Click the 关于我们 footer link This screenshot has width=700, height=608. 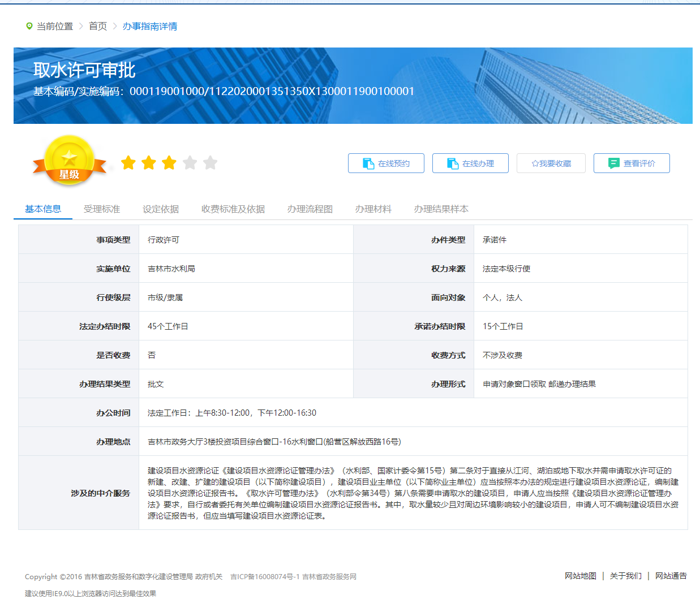pyautogui.click(x=625, y=576)
